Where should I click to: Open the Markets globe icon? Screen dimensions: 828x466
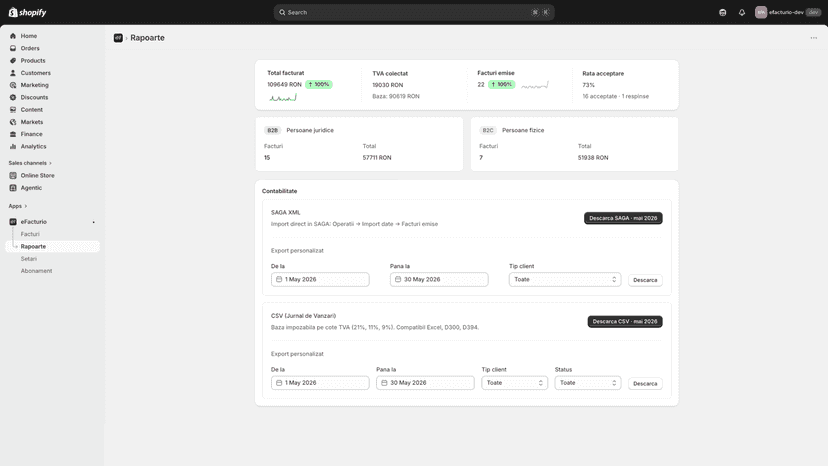[13, 122]
